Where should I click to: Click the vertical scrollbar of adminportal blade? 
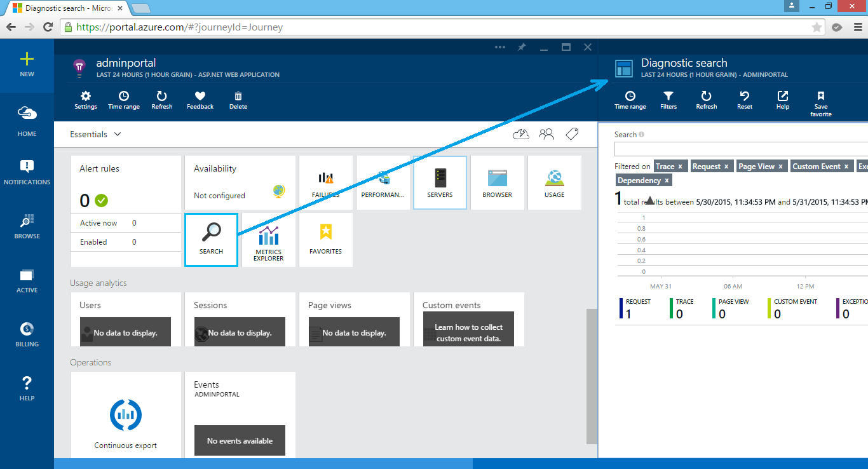tap(592, 375)
